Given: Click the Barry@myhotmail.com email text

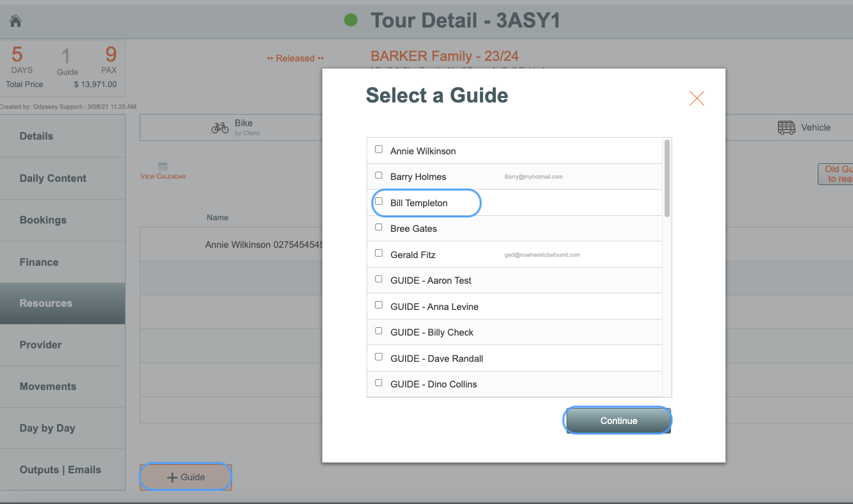Looking at the screenshot, I should pyautogui.click(x=533, y=177).
